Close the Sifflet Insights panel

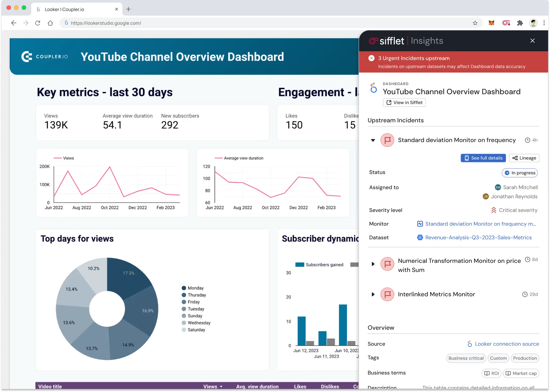(x=533, y=41)
